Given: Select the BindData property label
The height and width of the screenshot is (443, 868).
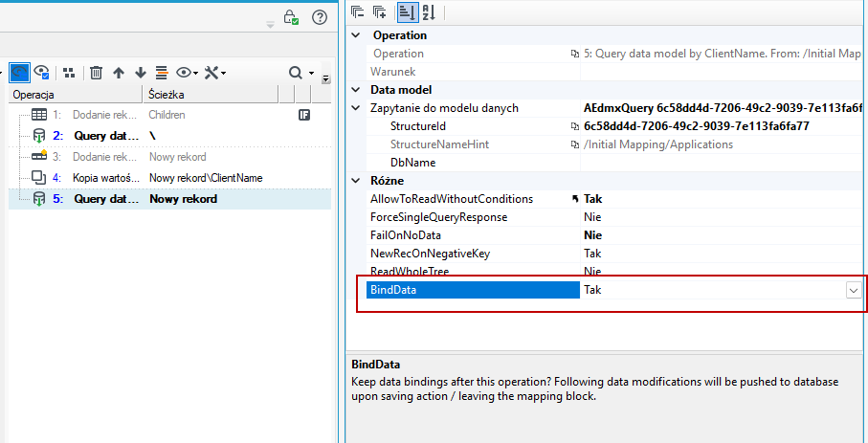Looking at the screenshot, I should click(473, 290).
